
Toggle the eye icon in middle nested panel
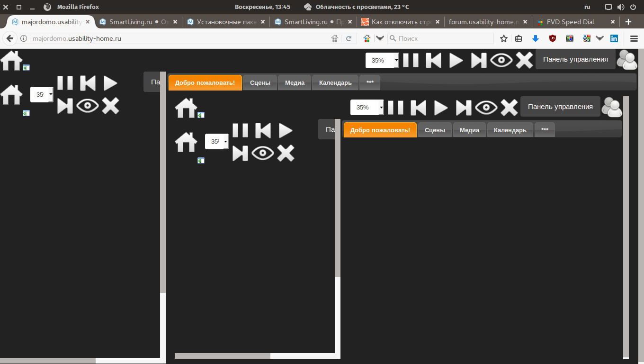pyautogui.click(x=263, y=153)
